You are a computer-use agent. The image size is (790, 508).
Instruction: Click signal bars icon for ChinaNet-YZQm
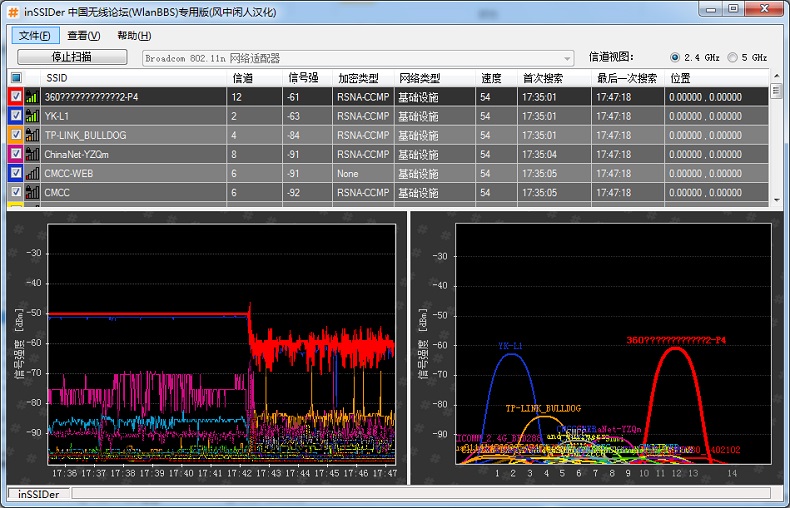point(32,154)
